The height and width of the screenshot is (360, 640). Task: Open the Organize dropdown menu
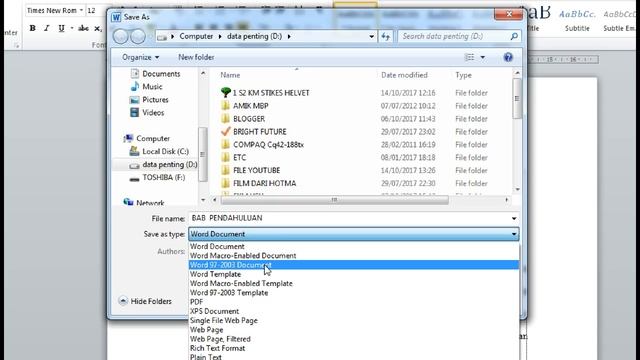pyautogui.click(x=140, y=57)
